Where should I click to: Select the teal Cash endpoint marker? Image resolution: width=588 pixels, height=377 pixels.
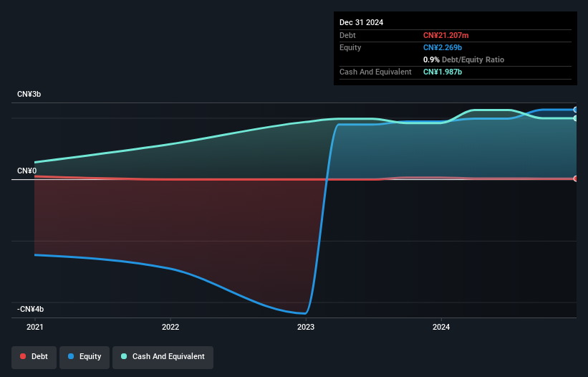575,118
